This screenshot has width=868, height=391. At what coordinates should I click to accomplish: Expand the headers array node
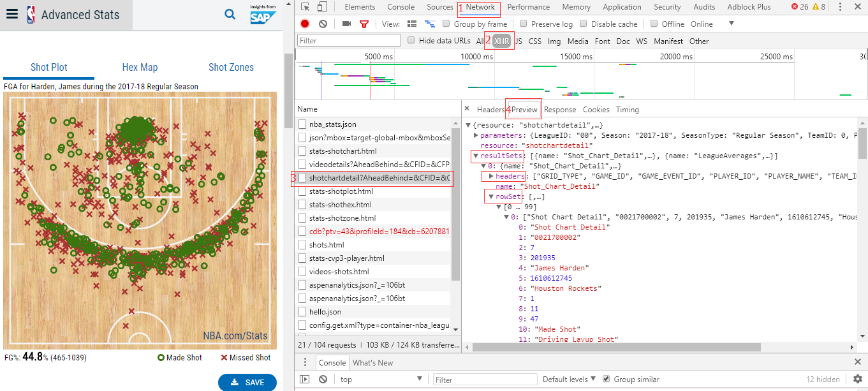click(491, 176)
